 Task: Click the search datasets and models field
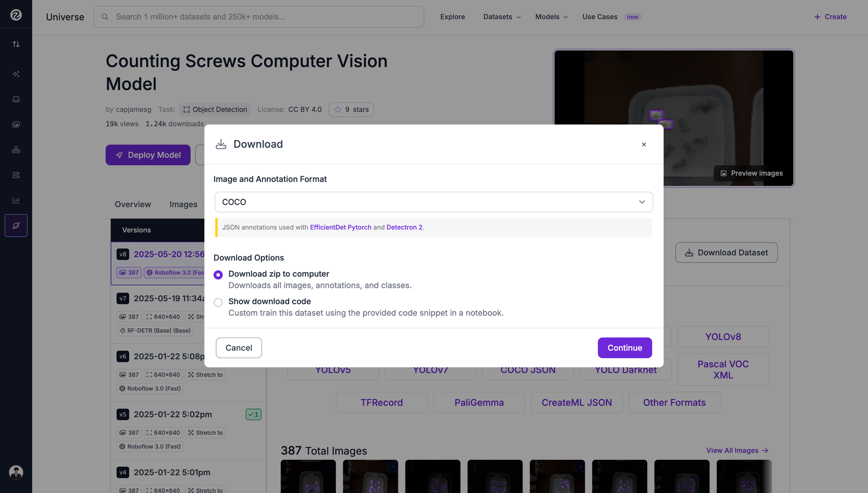[259, 17]
